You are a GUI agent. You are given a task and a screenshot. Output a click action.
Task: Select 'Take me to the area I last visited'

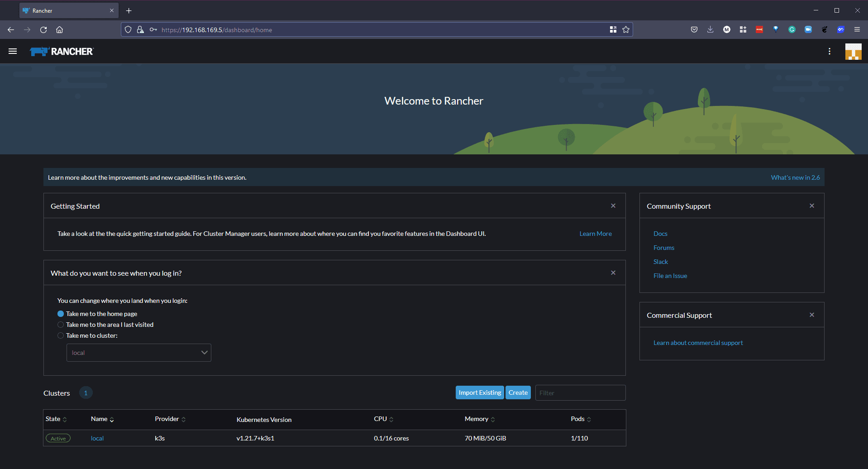[61, 325]
